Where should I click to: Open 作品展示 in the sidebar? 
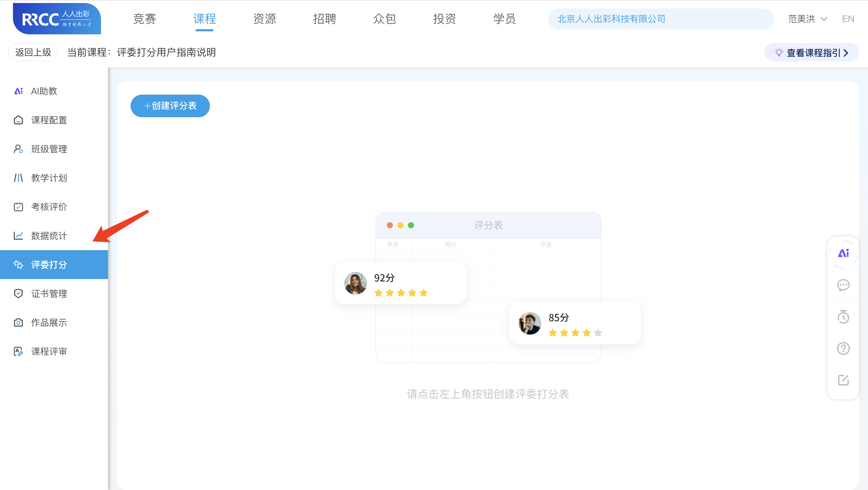[54, 323]
